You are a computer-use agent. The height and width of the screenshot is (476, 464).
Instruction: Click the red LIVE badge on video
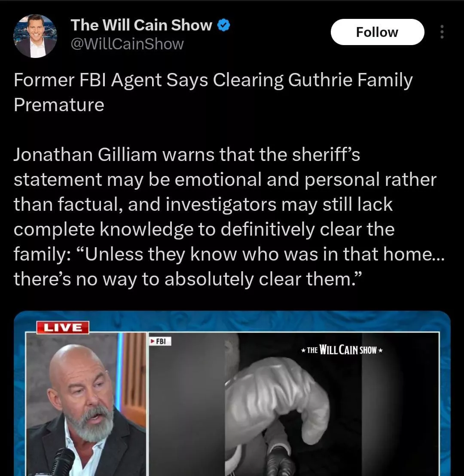pyautogui.click(x=63, y=327)
